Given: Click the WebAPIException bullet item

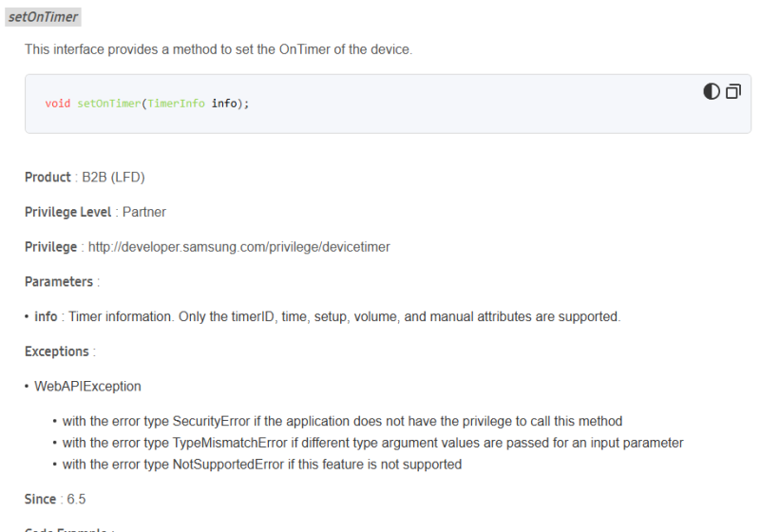Looking at the screenshot, I should pyautogui.click(x=87, y=387).
